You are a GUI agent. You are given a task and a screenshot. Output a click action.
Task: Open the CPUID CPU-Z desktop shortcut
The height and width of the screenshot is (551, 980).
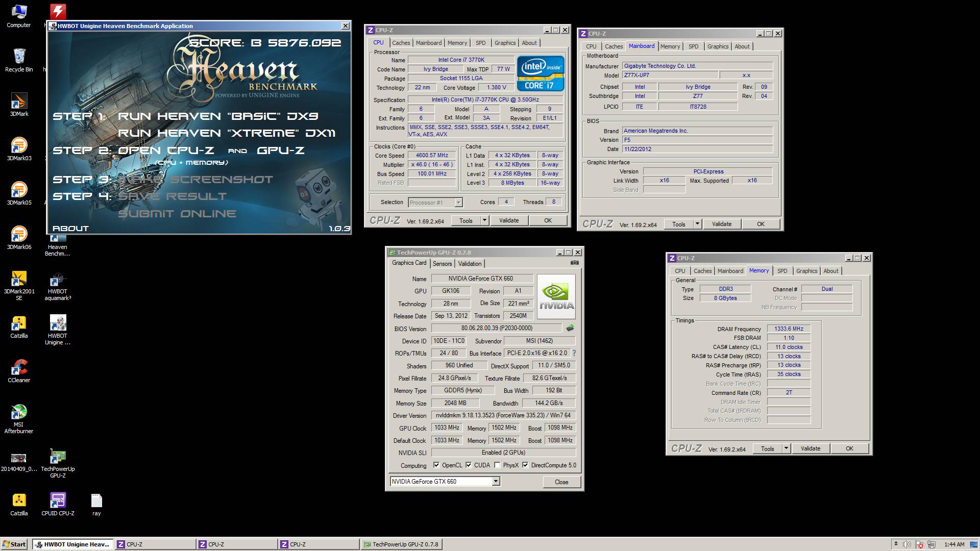pyautogui.click(x=58, y=504)
